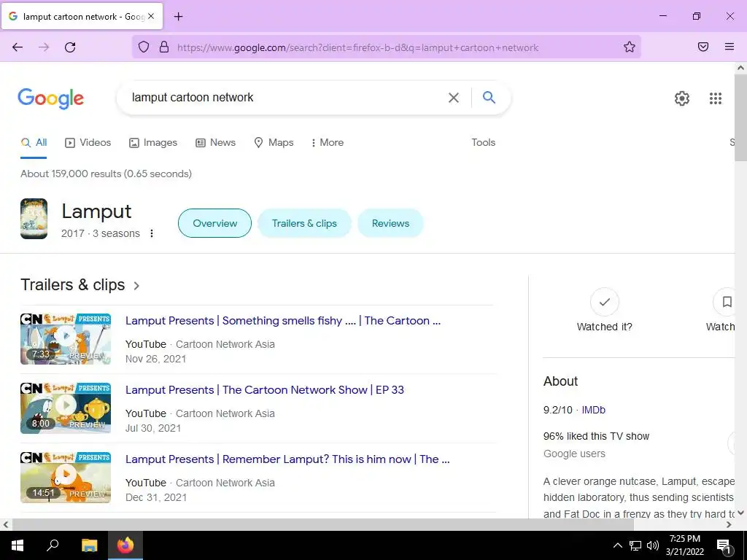Bookmark this page with the star
Image resolution: width=747 pixels, height=560 pixels.
[x=630, y=47]
